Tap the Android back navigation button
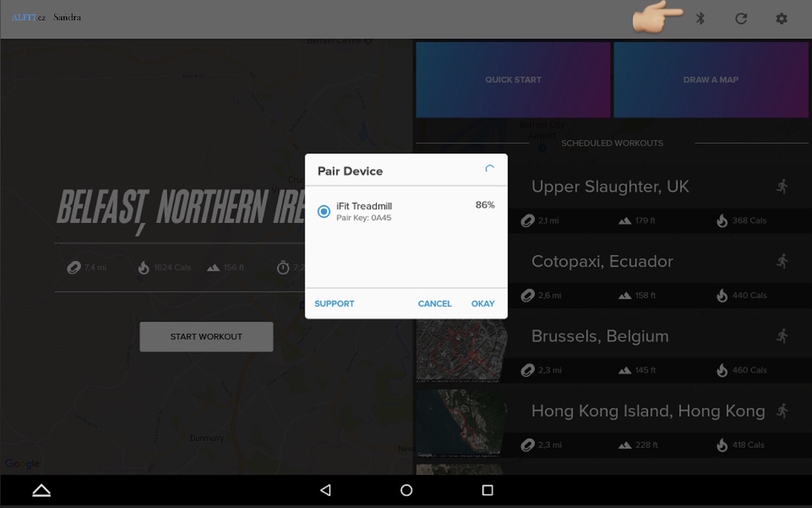 (326, 490)
